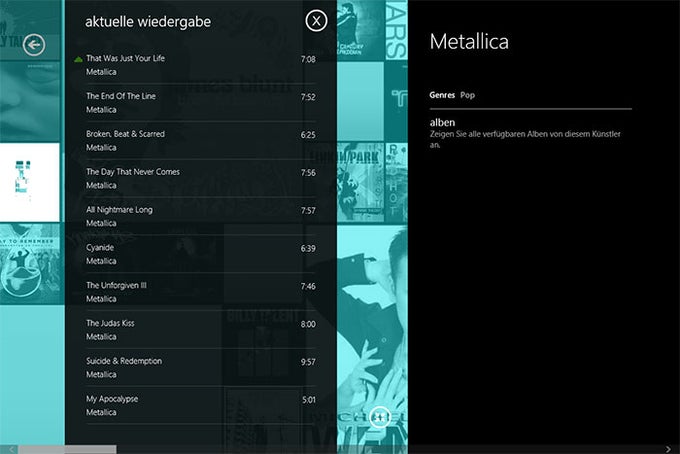Click the 5:01 track duration
Viewport: 680px width, 454px height.
(309, 399)
